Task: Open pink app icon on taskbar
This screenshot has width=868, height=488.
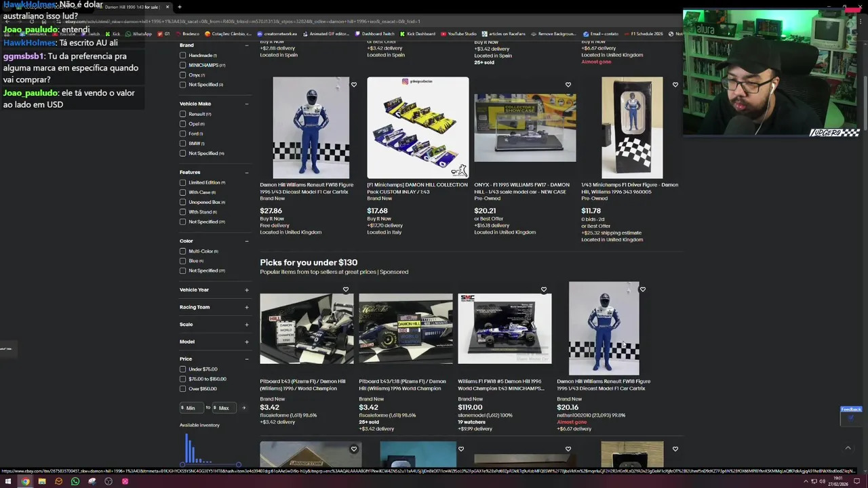Action: coord(125,481)
